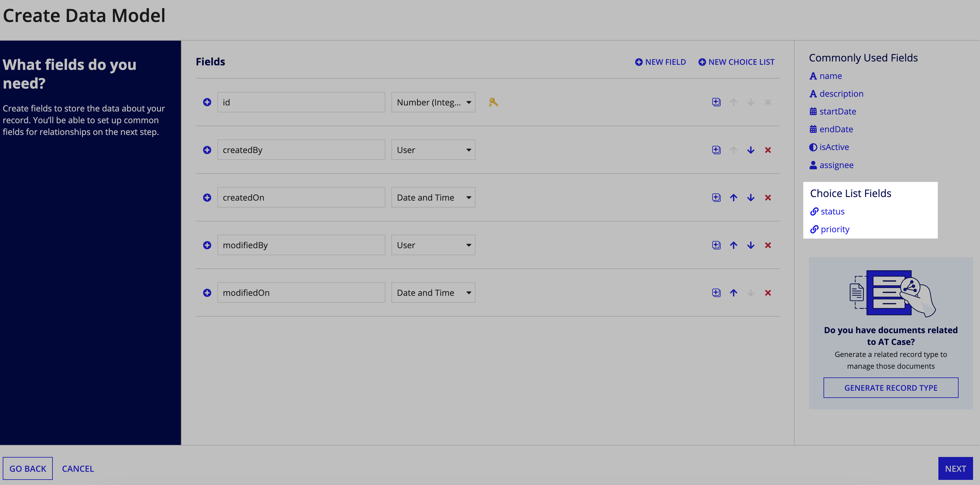
Task: Add the isActive common field
Action: tap(829, 147)
